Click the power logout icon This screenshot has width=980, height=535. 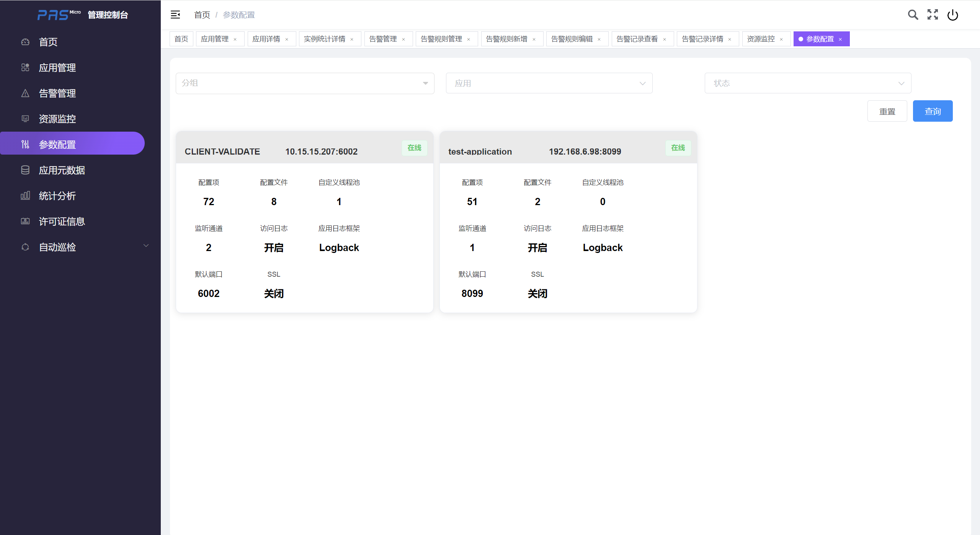coord(952,15)
